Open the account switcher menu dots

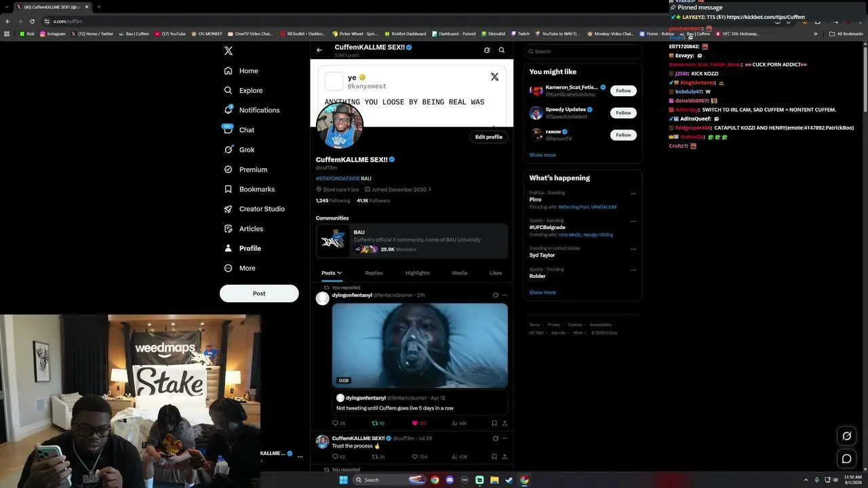300,457
